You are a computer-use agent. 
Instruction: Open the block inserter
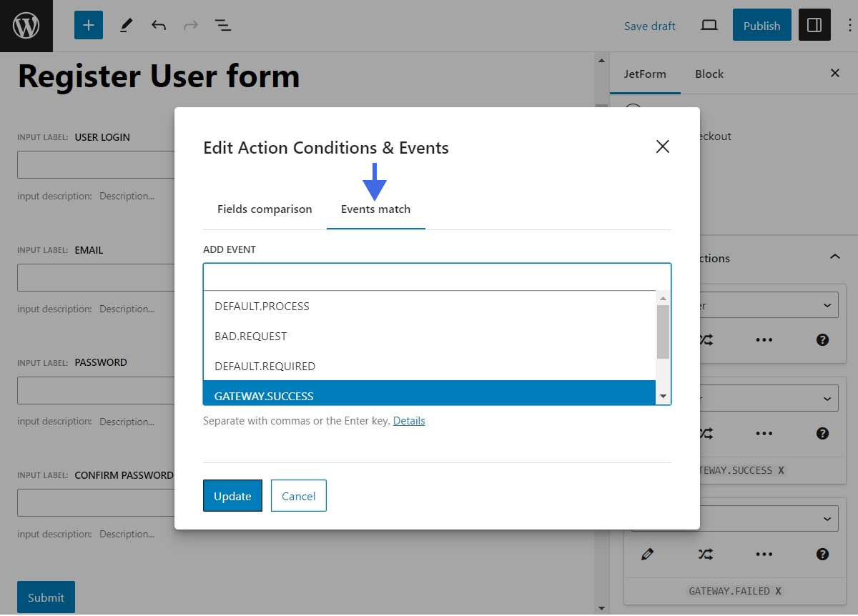88,24
